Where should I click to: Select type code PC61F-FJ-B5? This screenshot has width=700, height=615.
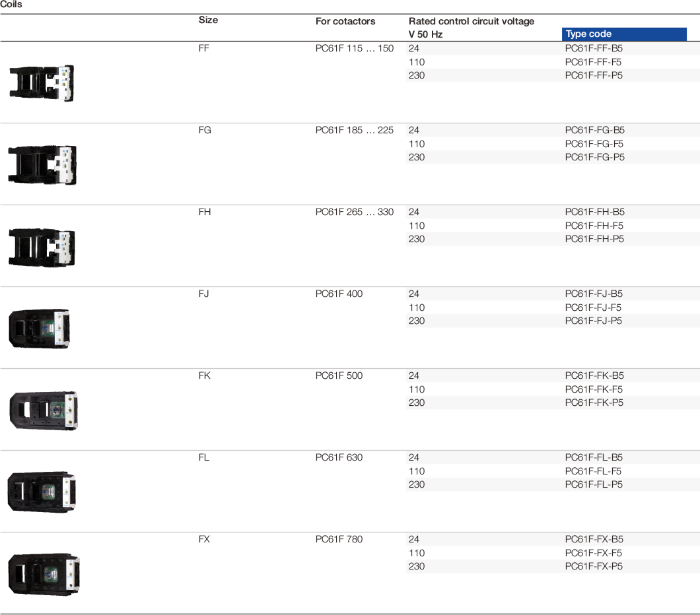[x=594, y=294]
